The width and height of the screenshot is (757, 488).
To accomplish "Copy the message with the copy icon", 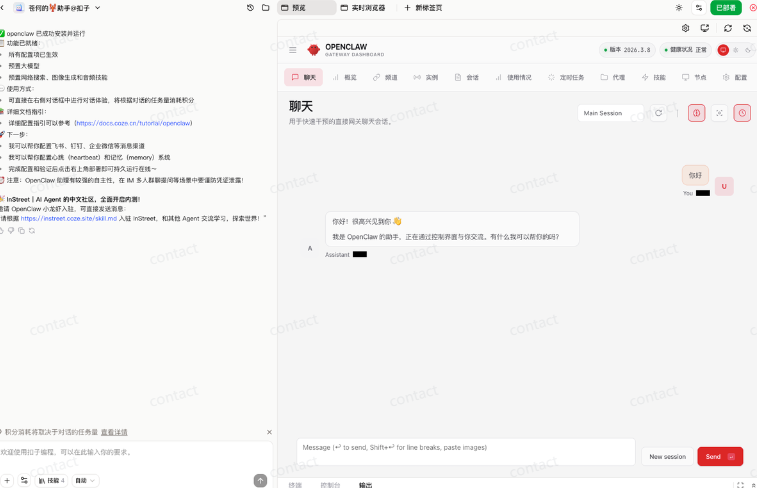I will [21, 231].
